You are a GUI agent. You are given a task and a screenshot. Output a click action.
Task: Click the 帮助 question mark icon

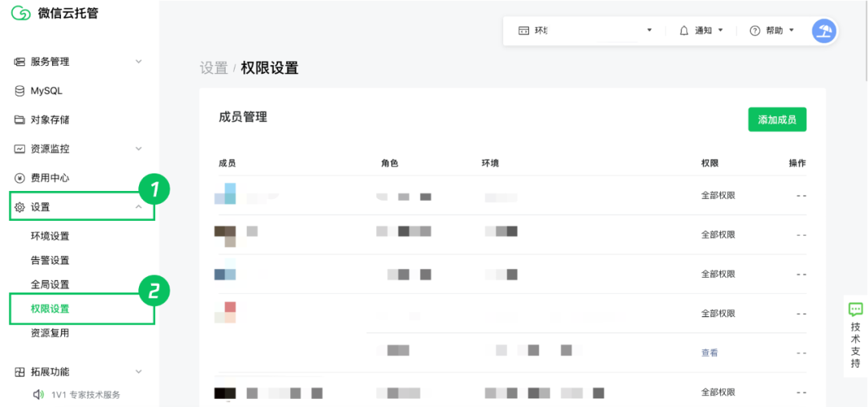[755, 31]
